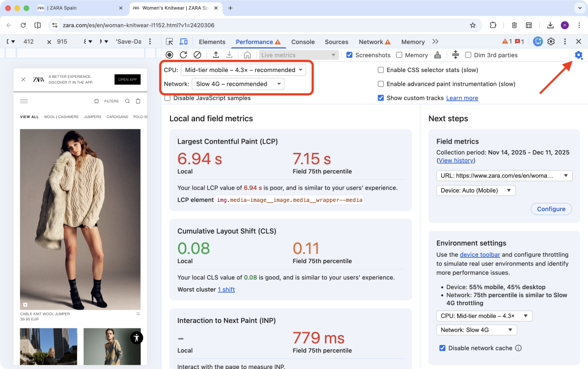Open the CPU throttling dropdown
The height and width of the screenshot is (369, 588).
(x=244, y=70)
